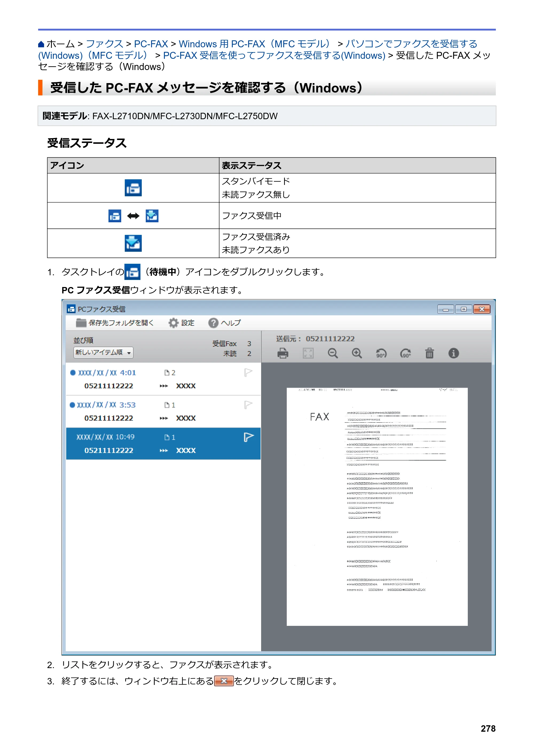
Task: Click the 未読 unread count text
Action: click(237, 353)
